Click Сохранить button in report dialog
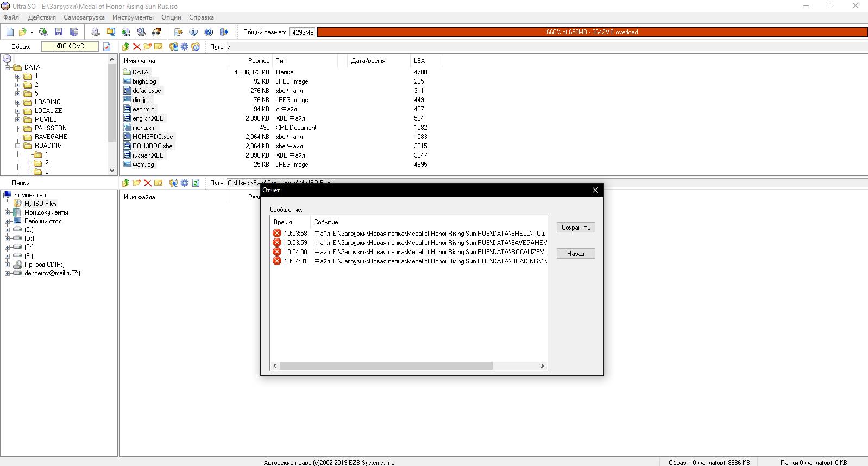868x466 pixels. [x=576, y=228]
